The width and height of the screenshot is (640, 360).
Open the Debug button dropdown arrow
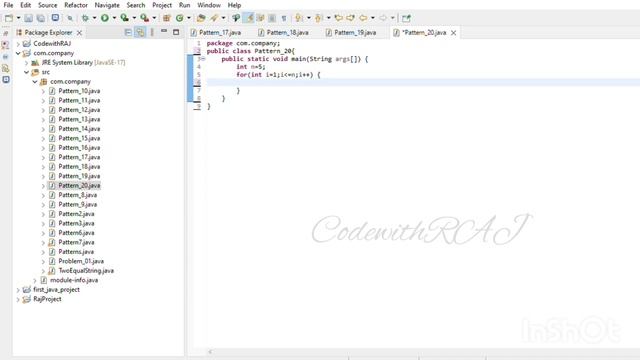[94, 18]
